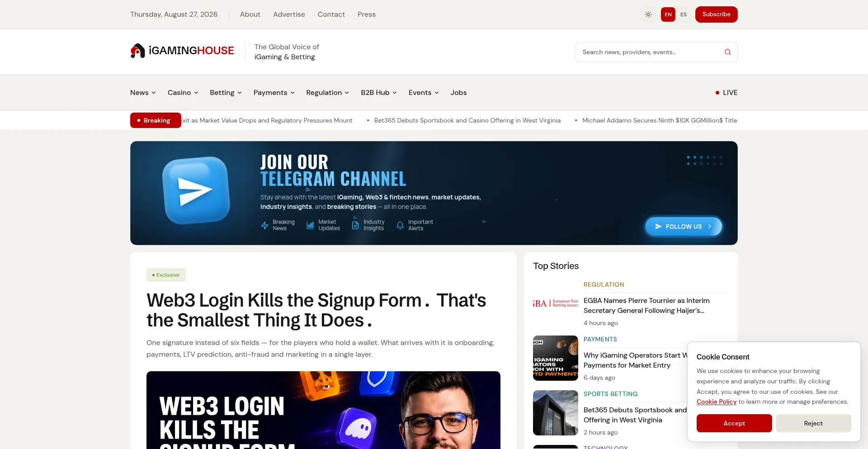The image size is (868, 449).
Task: Click the Subscribe button
Action: tap(717, 14)
